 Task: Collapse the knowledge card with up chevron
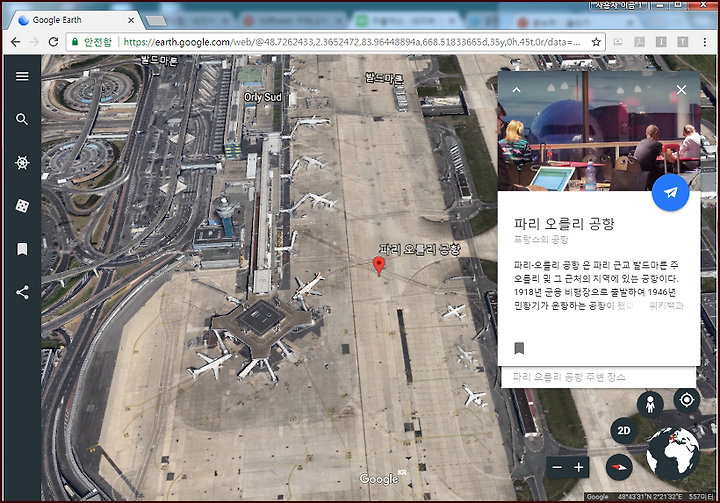tap(517, 90)
